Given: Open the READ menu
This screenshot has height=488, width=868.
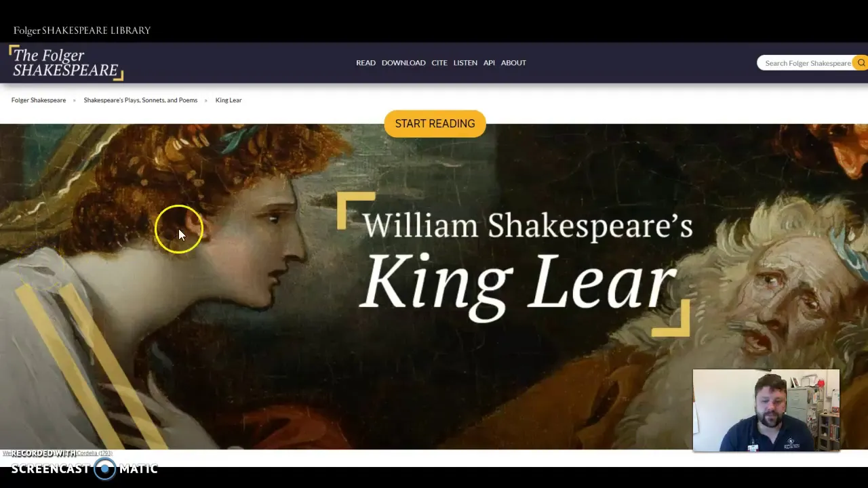Looking at the screenshot, I should coord(366,63).
